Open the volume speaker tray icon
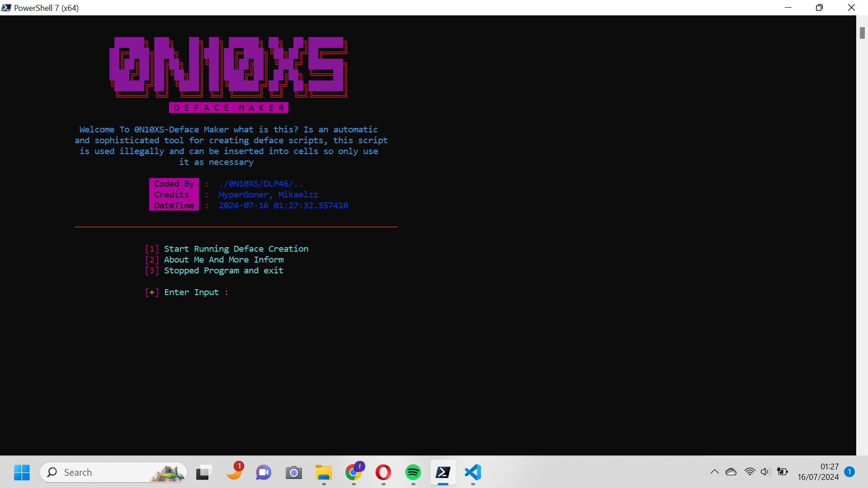Image resolution: width=868 pixels, height=488 pixels. point(765,472)
